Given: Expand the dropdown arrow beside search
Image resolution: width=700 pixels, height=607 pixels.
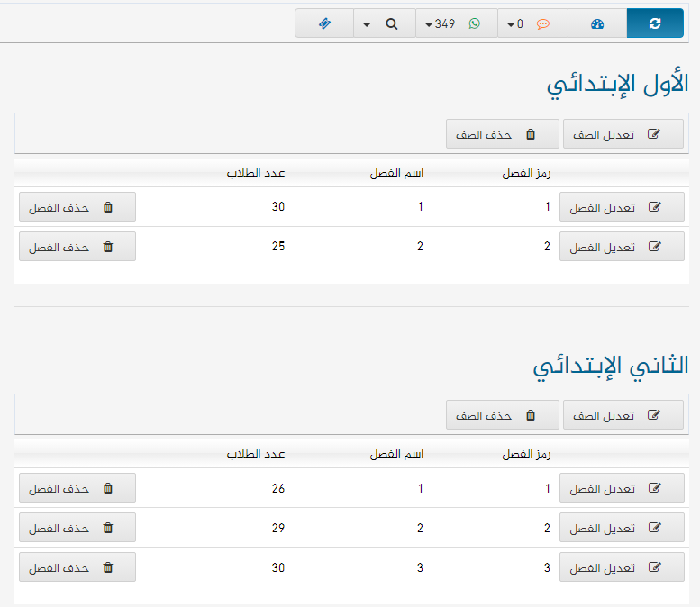Looking at the screenshot, I should tap(368, 24).
